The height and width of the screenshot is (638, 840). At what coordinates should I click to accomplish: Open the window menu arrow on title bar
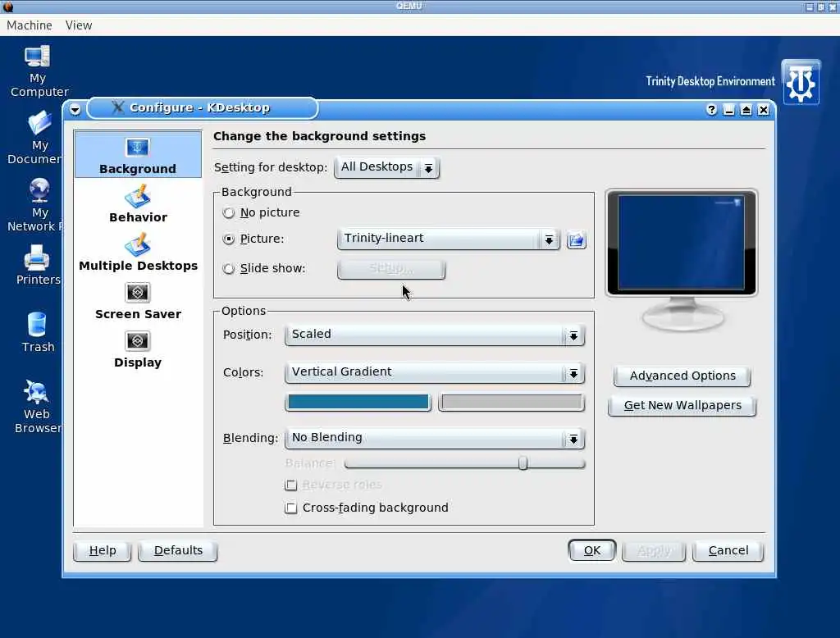click(75, 110)
